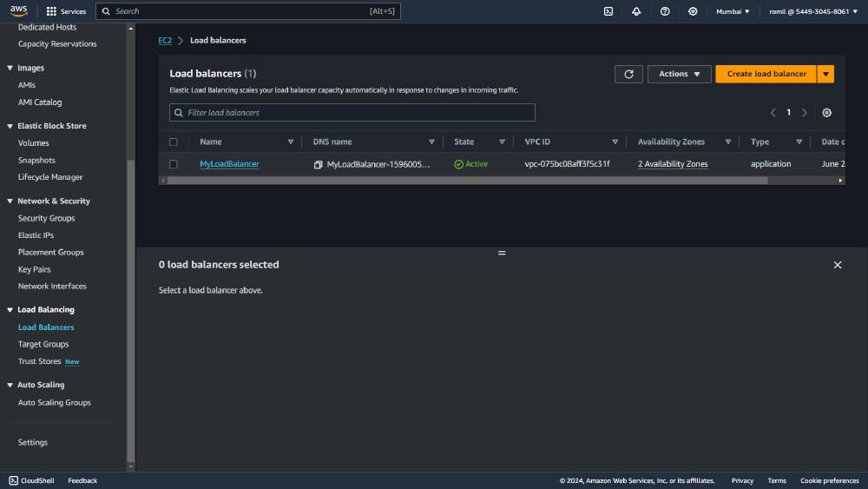Screen dimensions: 868x489
Task: Click table scroll right arrow
Action: tap(840, 181)
